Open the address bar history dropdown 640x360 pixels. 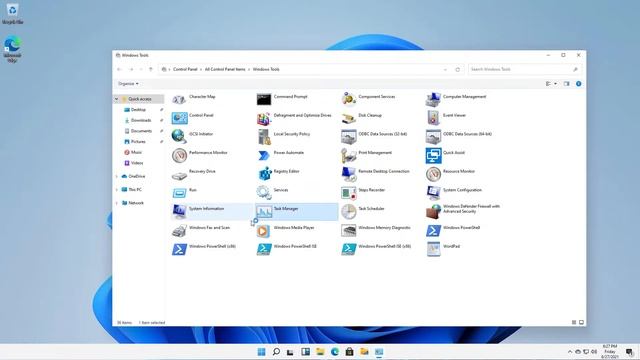click(445, 70)
